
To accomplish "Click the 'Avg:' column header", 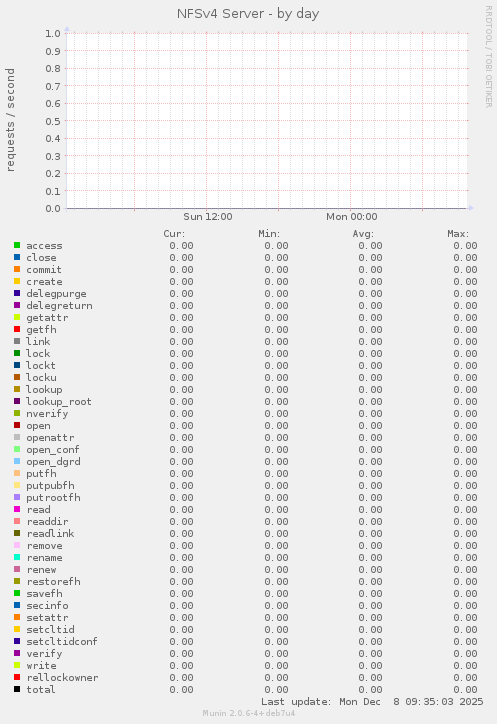I will [363, 234].
